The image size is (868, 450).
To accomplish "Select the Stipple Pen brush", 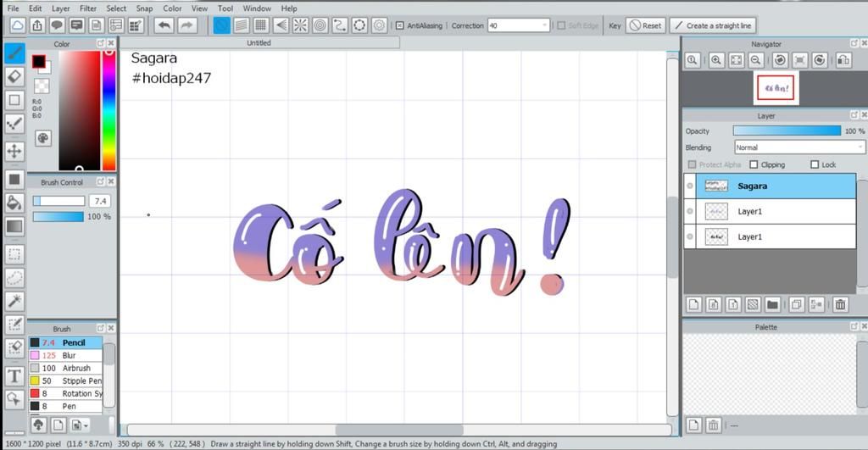I will pos(66,381).
